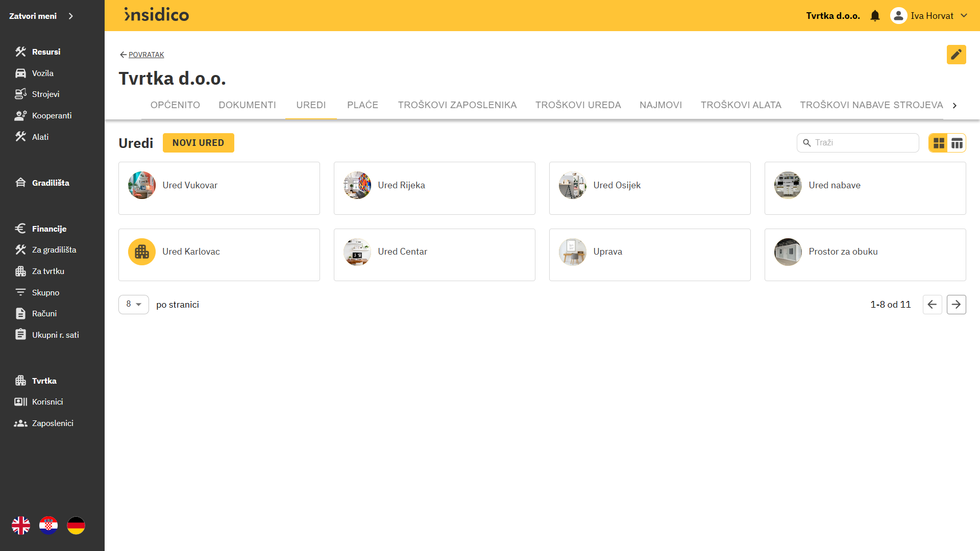This screenshot has width=980, height=551.
Task: Switch language to the Croatian flag
Action: point(48,525)
